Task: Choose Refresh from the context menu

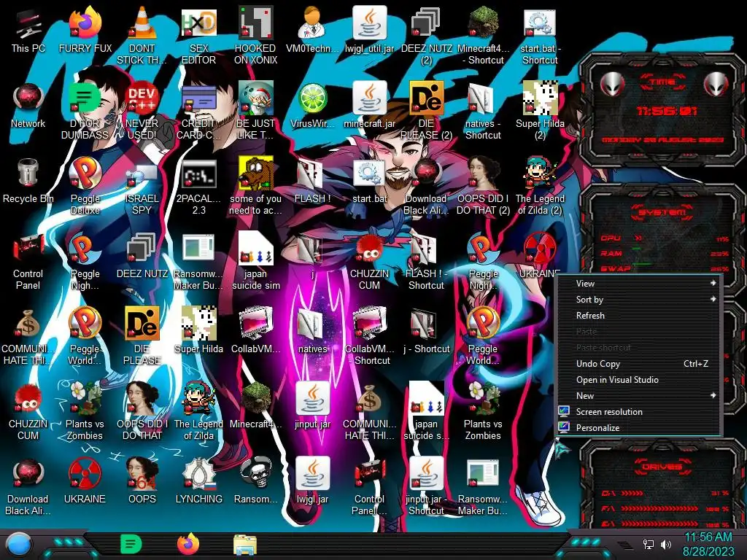Action: click(640, 315)
